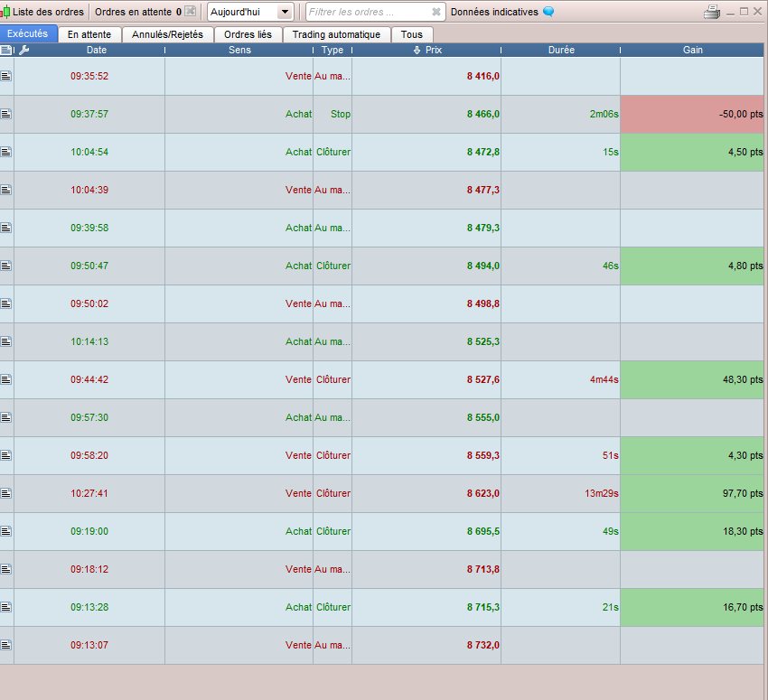Open details icon for the 09:35:52 order
This screenshot has height=700, width=768.
(x=6, y=76)
